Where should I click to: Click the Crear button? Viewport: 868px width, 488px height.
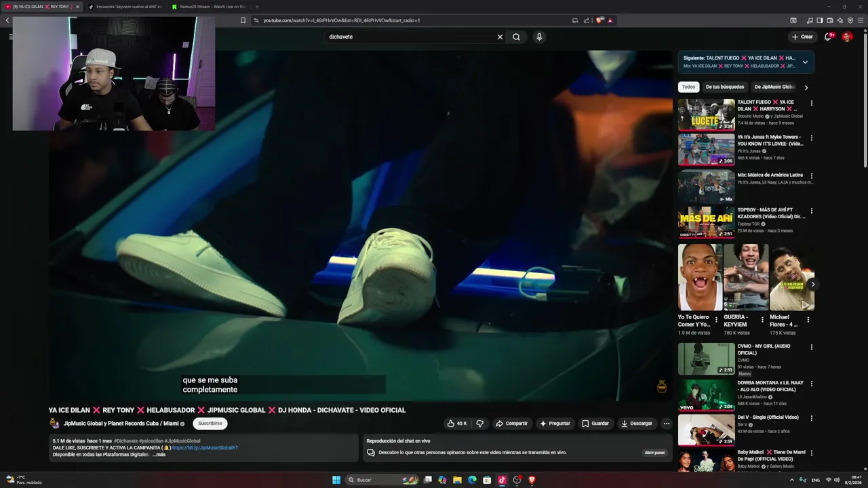pyautogui.click(x=802, y=37)
